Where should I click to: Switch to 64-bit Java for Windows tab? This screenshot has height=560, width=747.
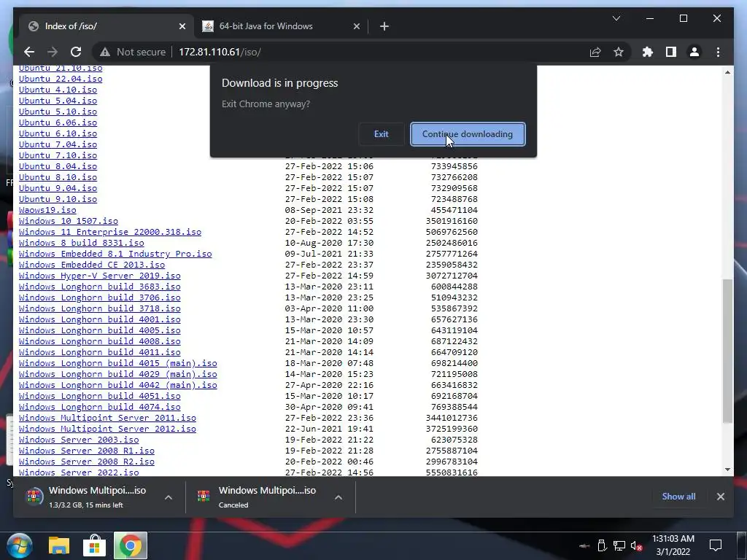tap(282, 26)
